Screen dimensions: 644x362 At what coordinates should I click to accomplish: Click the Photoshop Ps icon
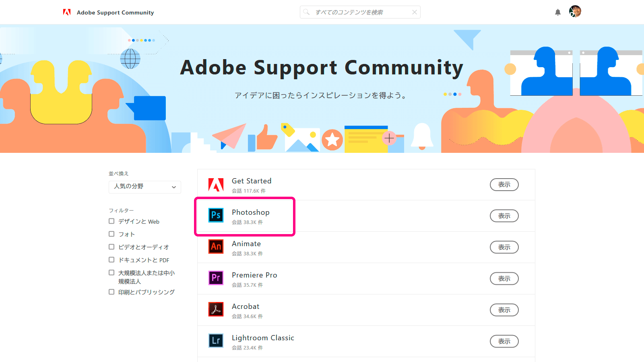coord(216,215)
